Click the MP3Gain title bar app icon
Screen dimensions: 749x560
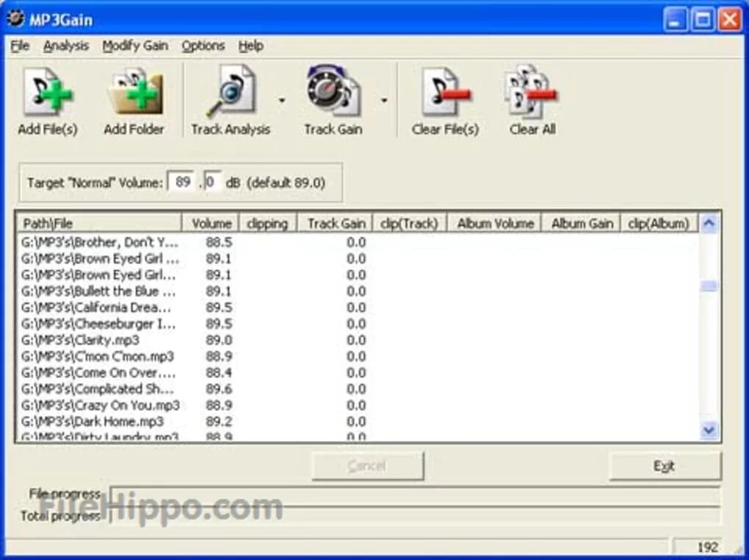point(15,19)
